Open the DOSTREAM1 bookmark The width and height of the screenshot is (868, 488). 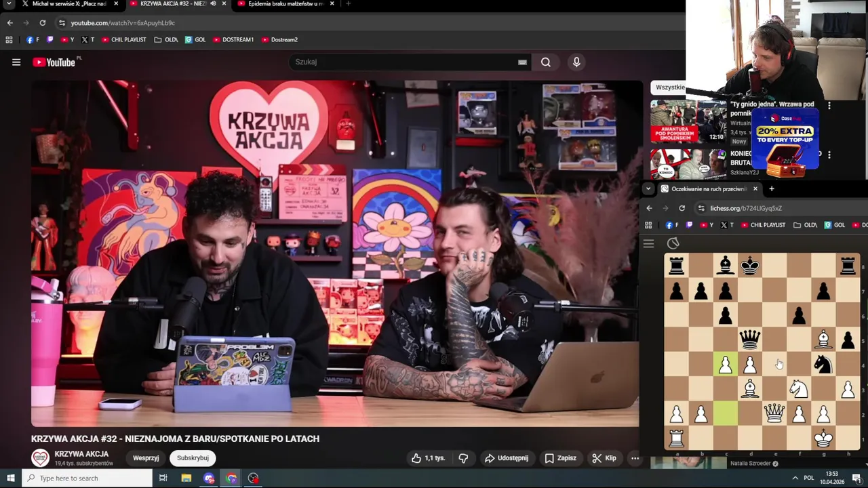click(x=233, y=40)
